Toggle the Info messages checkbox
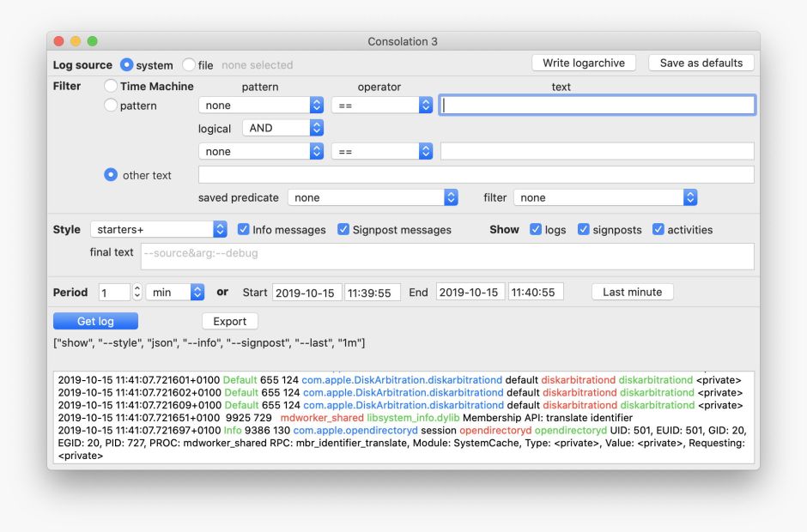Viewport: 807px width, 532px height. point(244,230)
